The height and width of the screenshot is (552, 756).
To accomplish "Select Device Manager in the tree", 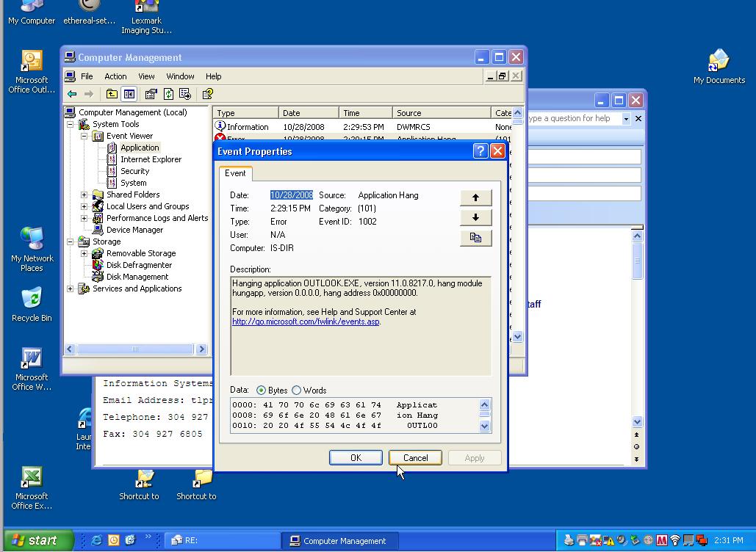I will pos(134,230).
